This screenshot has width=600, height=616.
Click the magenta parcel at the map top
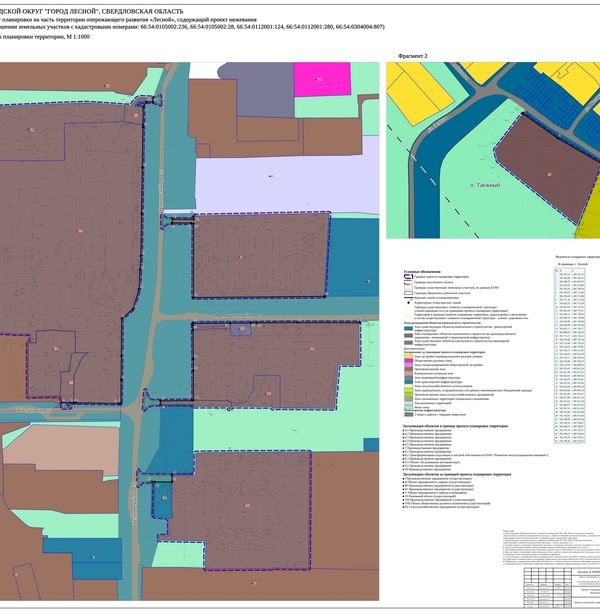point(322,79)
